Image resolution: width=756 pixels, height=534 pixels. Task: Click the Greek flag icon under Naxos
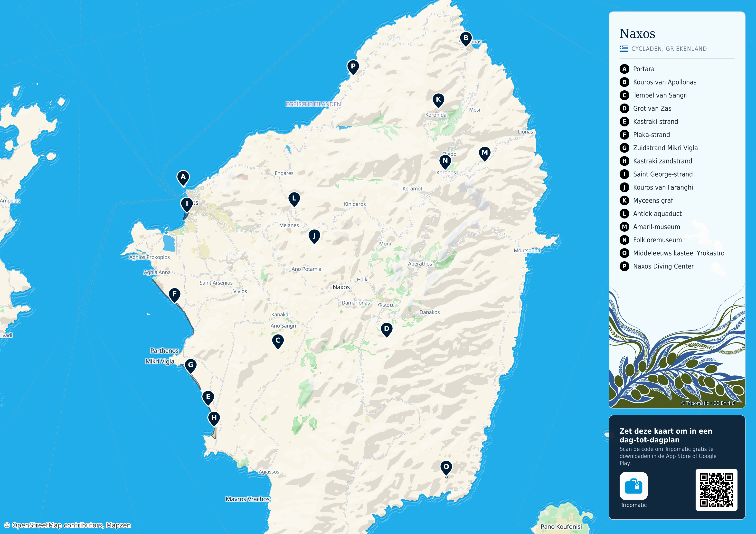(624, 49)
